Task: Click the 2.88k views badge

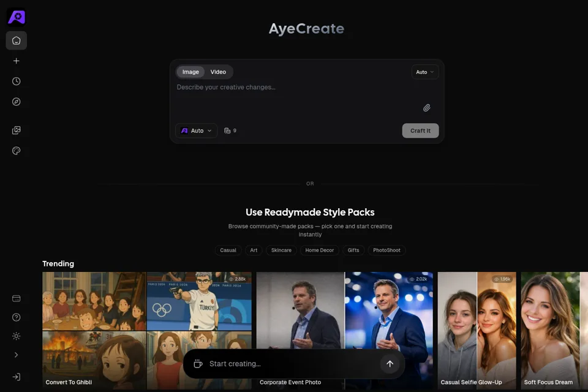Action: (x=237, y=279)
